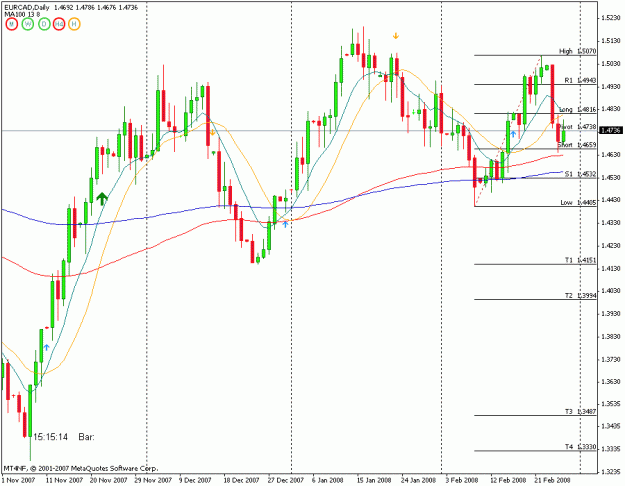The height and width of the screenshot is (486, 625).
Task: Click the 9 Dec 2007 date label
Action: pos(195,480)
